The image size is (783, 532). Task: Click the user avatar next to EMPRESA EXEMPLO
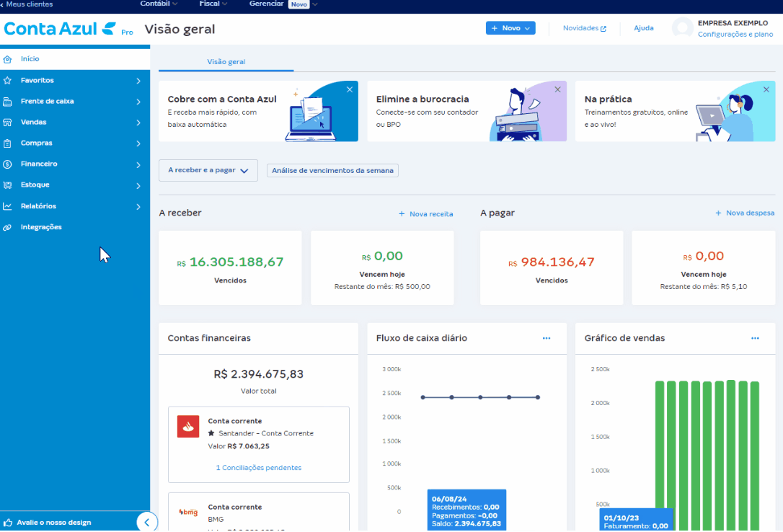click(683, 28)
